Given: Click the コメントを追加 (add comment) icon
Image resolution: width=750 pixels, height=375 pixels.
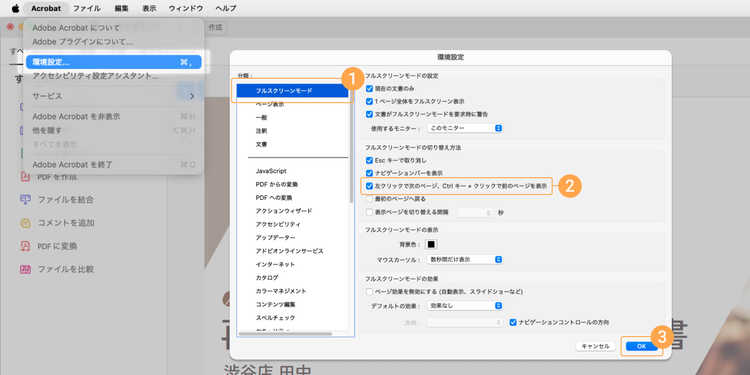Looking at the screenshot, I should pos(25,223).
